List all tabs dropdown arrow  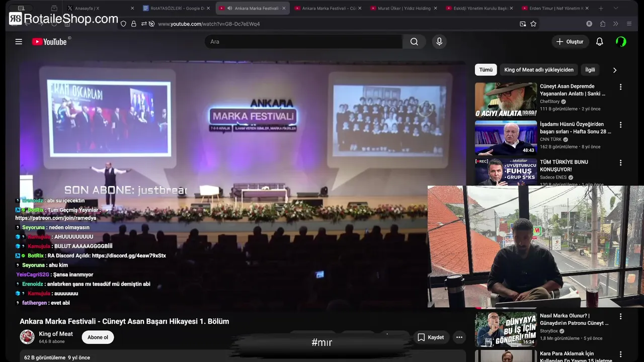pyautogui.click(x=615, y=8)
